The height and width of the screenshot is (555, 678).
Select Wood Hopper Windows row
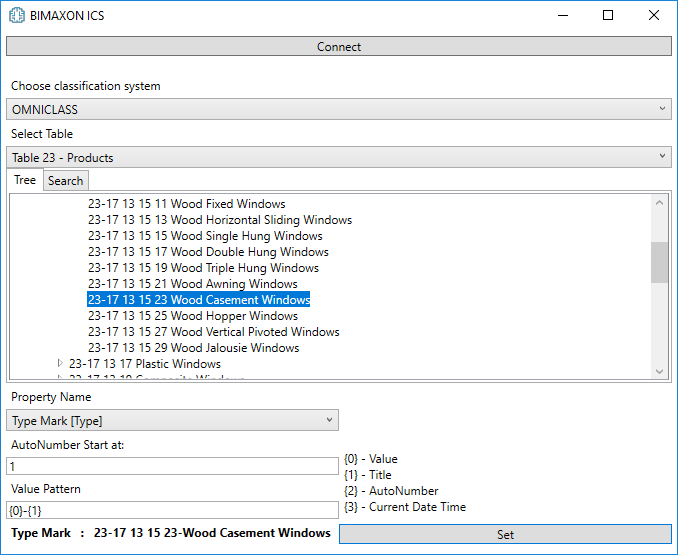pos(193,316)
